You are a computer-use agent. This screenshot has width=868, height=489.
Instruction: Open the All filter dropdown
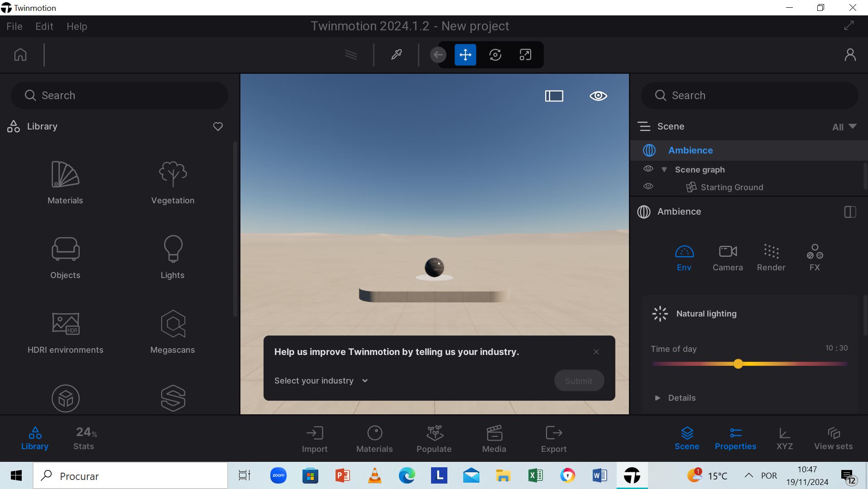click(x=844, y=127)
